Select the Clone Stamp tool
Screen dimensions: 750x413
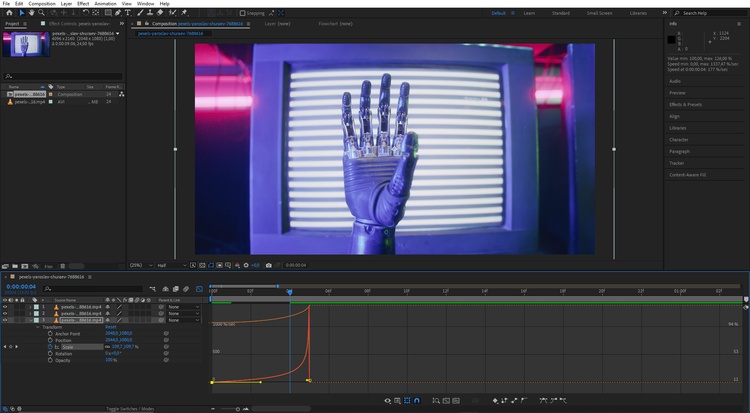coord(150,13)
